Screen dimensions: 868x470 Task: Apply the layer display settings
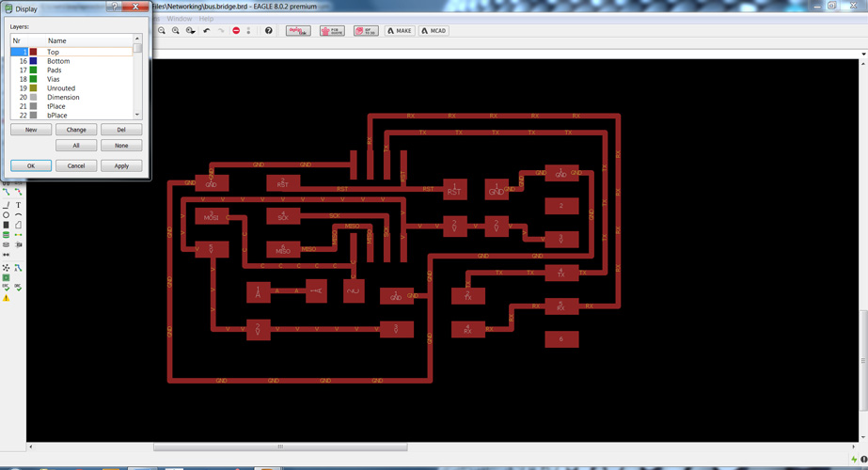pyautogui.click(x=121, y=166)
